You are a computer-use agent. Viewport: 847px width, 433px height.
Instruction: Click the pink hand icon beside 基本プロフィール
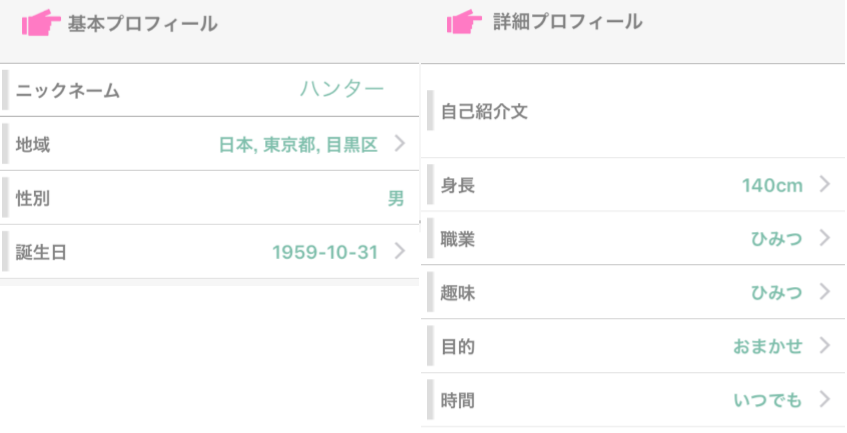coord(41,23)
